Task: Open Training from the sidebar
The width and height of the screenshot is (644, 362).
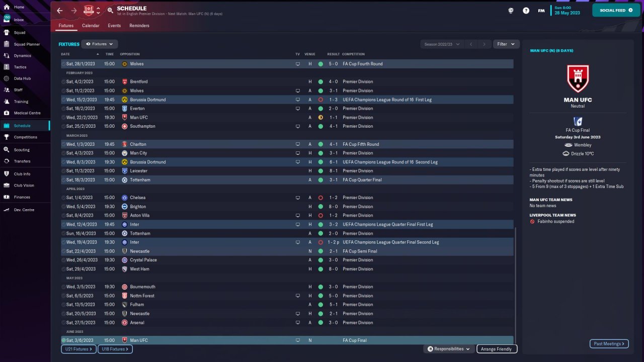Action: click(21, 102)
